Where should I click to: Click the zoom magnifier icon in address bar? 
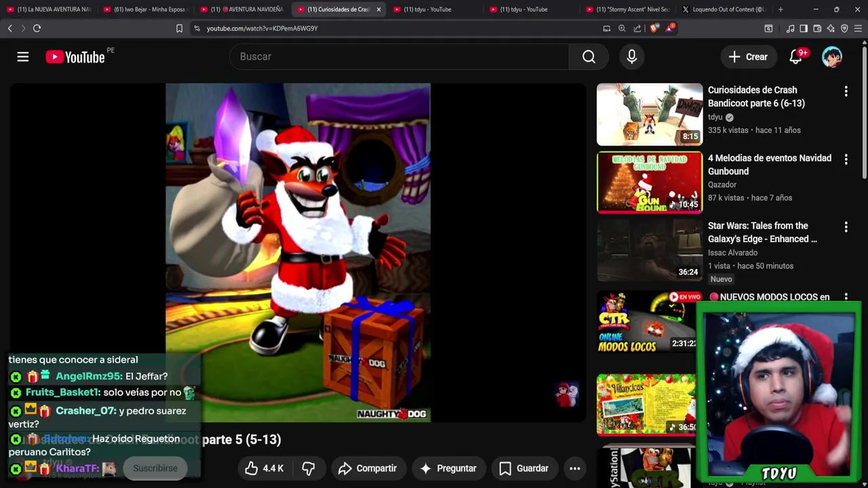coord(622,28)
